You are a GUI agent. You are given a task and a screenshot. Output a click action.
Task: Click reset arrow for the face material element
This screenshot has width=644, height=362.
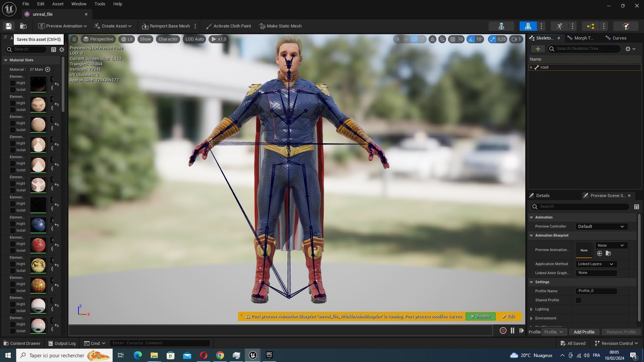click(57, 105)
